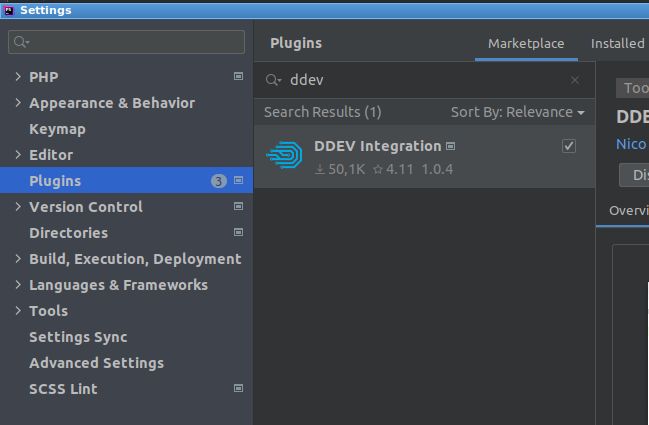Open the Keymap settings page
649x425 pixels.
[57, 129]
